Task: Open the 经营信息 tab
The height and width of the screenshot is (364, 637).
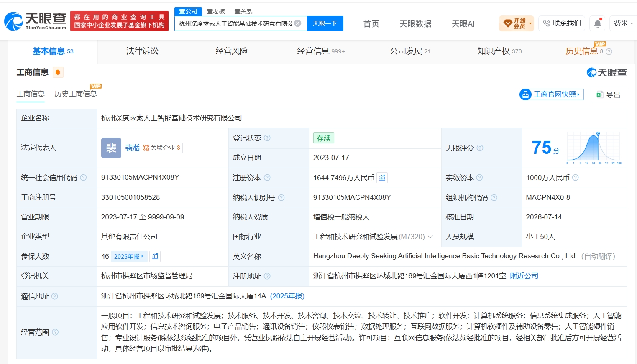Action: (x=321, y=51)
